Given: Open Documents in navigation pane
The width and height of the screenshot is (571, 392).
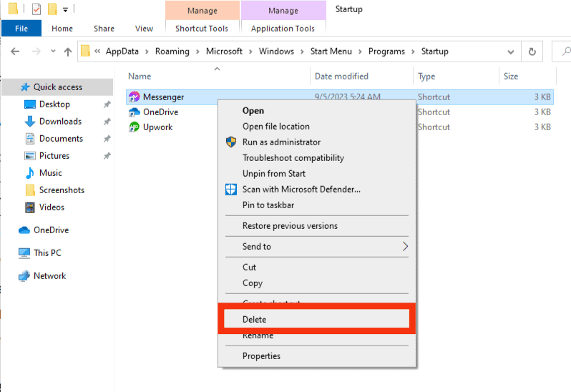Looking at the screenshot, I should click(61, 138).
